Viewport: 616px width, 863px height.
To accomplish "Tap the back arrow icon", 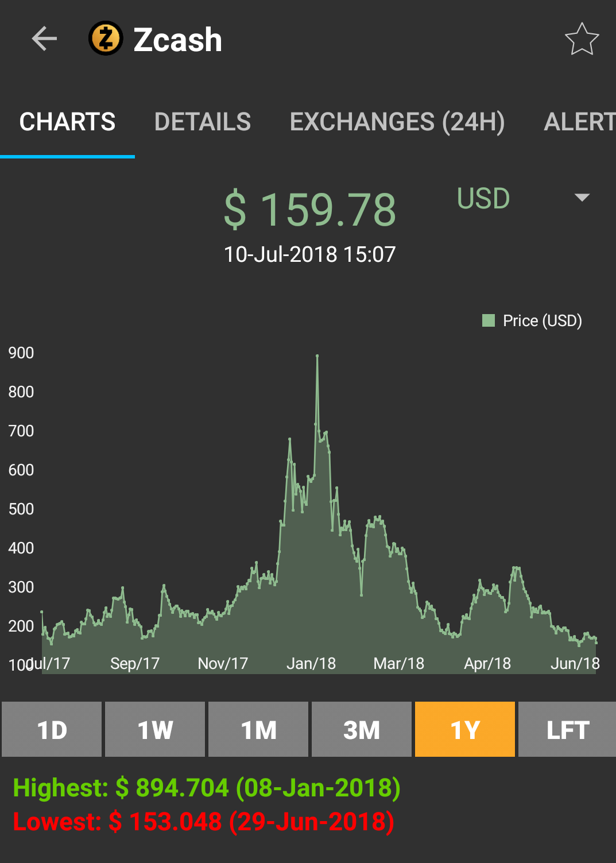I will coord(44,39).
